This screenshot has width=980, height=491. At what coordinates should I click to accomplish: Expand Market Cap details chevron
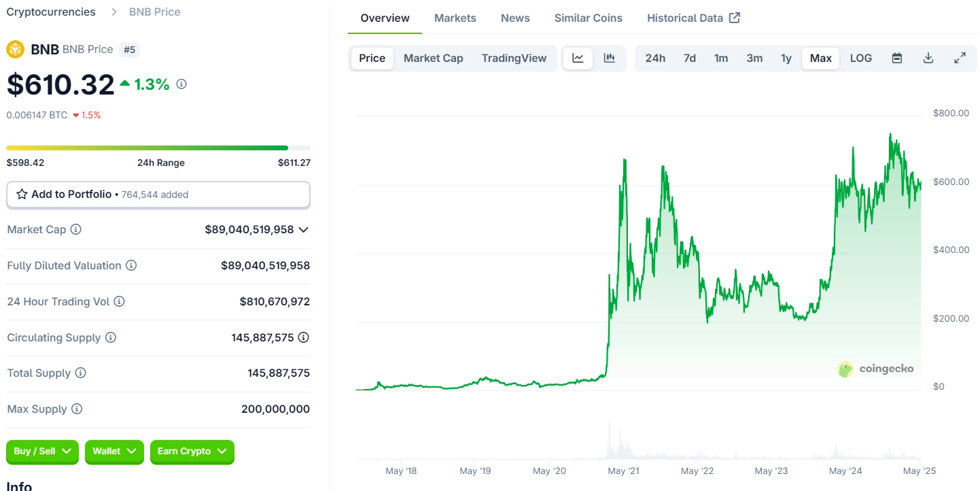pos(304,230)
